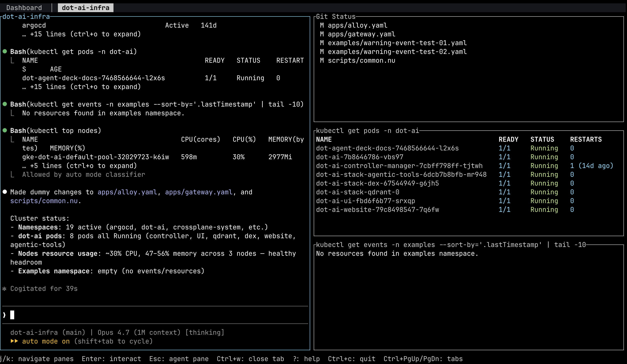Image resolution: width=627 pixels, height=364 pixels.
Task: Switch to the Dashboard tab
Action: click(24, 8)
